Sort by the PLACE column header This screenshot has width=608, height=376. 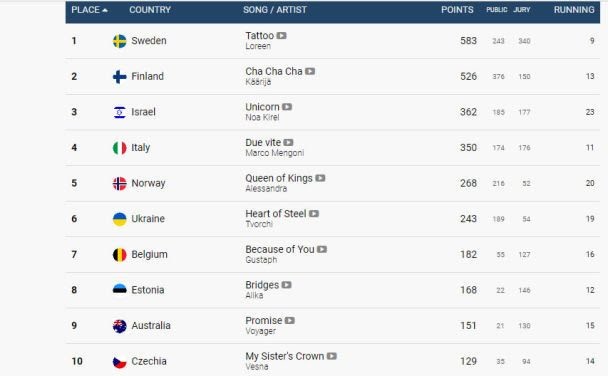[x=89, y=10]
